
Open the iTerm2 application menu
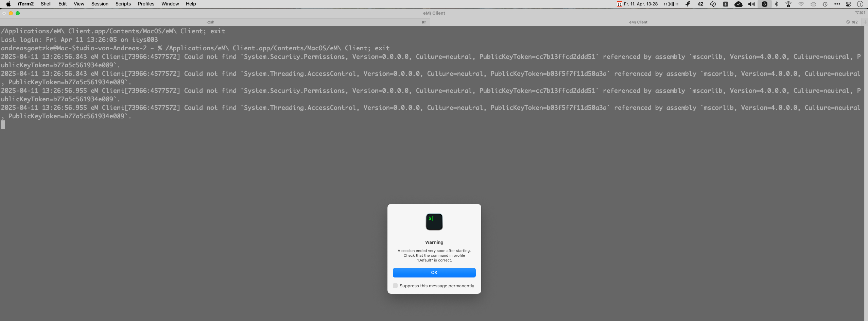click(x=25, y=4)
